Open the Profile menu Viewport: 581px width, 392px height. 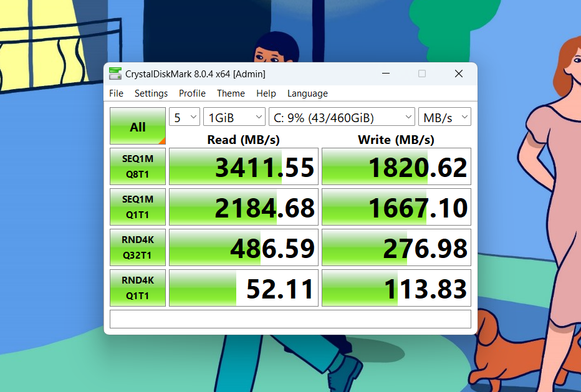192,93
